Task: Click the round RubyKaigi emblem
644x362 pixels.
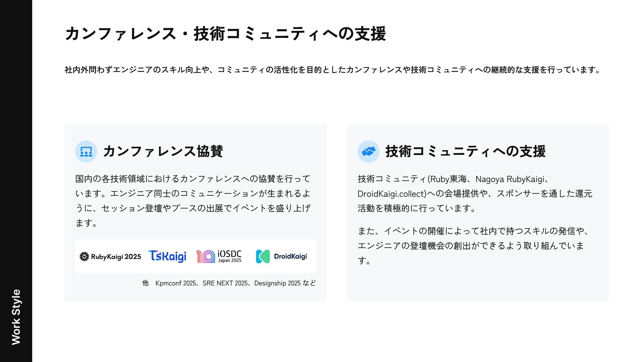Action: pyautogui.click(x=84, y=257)
